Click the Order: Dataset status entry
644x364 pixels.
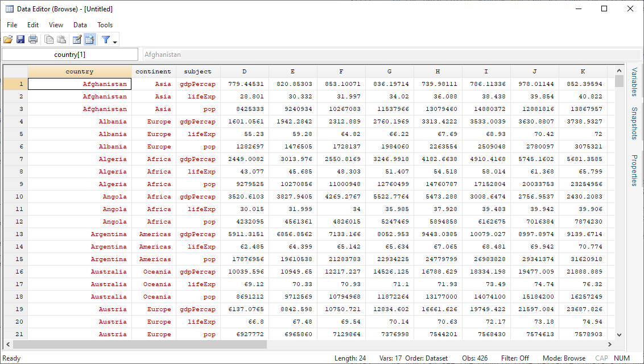coord(426,358)
